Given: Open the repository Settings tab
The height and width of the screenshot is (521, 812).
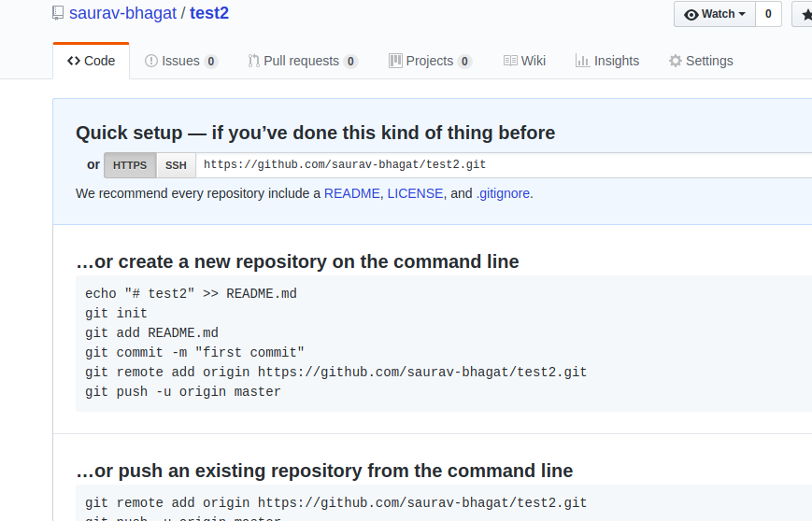Looking at the screenshot, I should (701, 61).
